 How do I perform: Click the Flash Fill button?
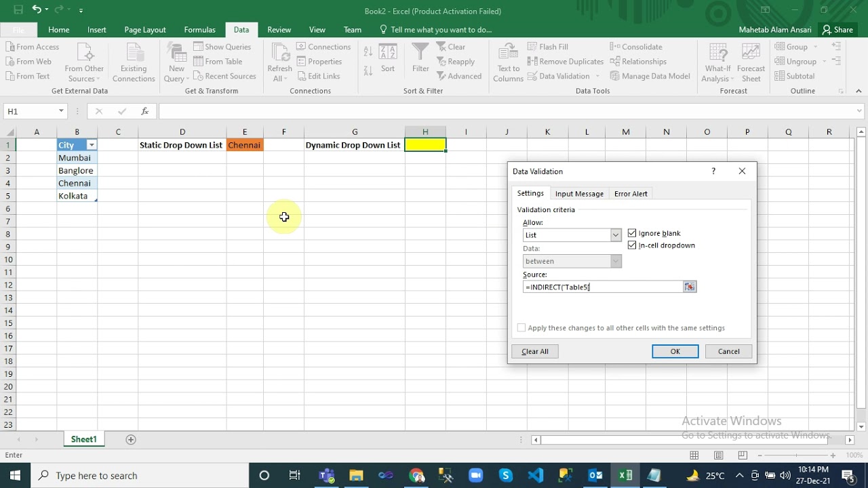pyautogui.click(x=548, y=47)
